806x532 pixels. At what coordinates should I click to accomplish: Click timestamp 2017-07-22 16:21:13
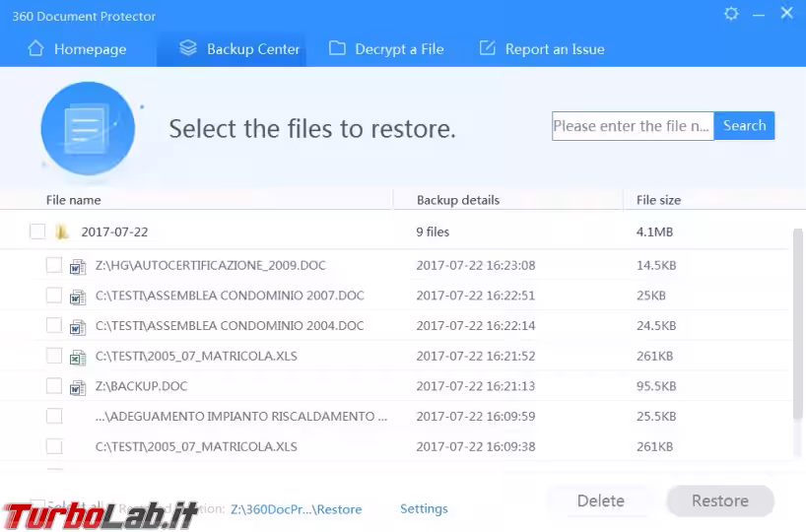(476, 386)
